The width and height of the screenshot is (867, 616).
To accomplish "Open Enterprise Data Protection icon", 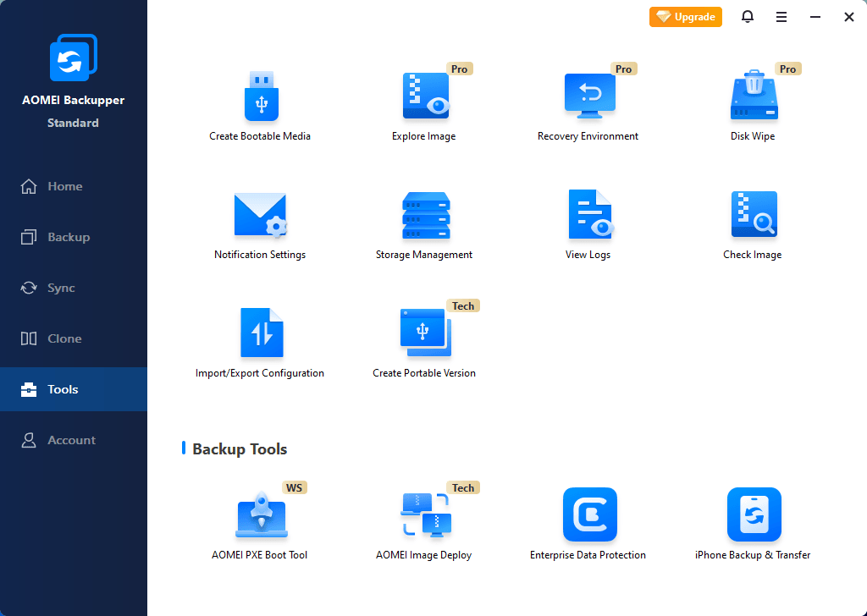I will click(x=590, y=514).
